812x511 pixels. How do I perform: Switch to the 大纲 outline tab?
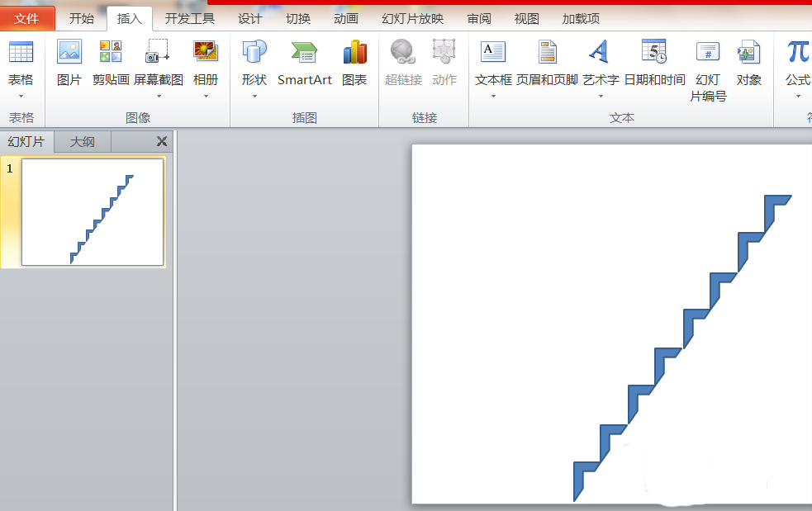81,141
